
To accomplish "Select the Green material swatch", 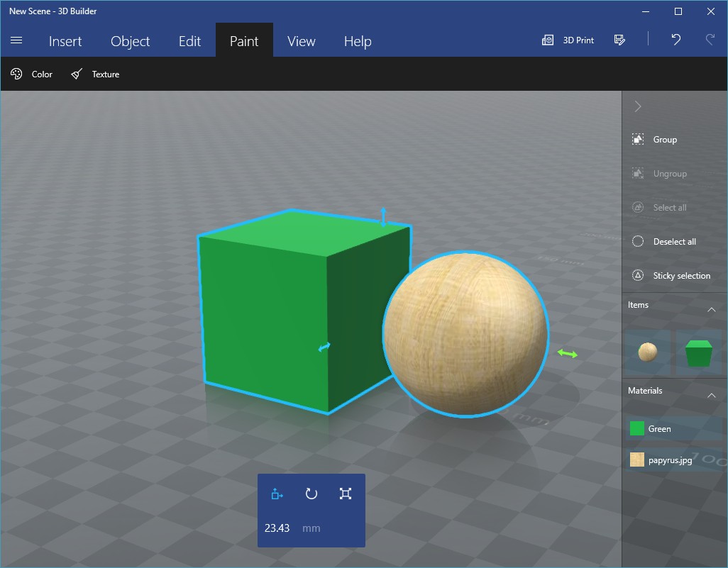I will [x=637, y=428].
